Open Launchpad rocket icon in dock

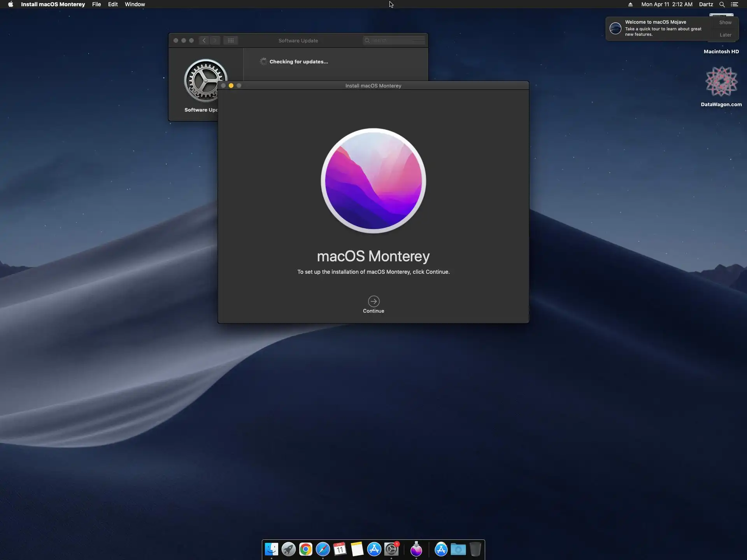click(x=289, y=549)
